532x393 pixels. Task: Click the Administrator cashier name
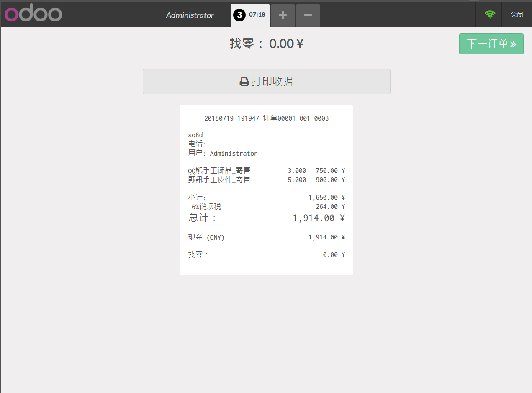click(x=190, y=15)
